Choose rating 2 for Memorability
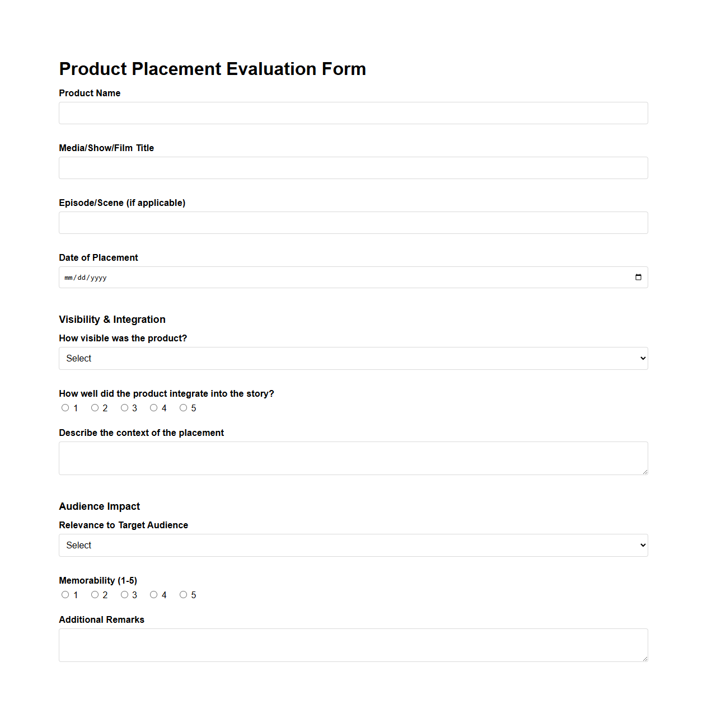Screen dimensions: 707x728 tap(95, 594)
